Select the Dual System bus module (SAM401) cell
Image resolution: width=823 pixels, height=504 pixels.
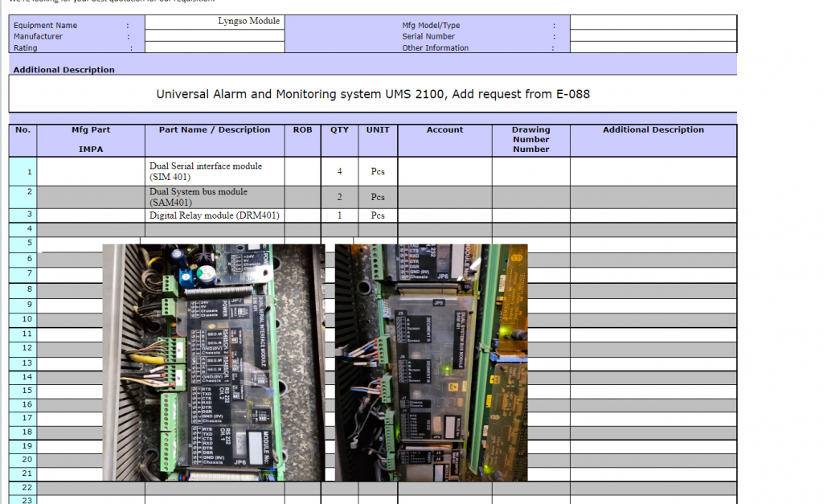click(x=215, y=197)
